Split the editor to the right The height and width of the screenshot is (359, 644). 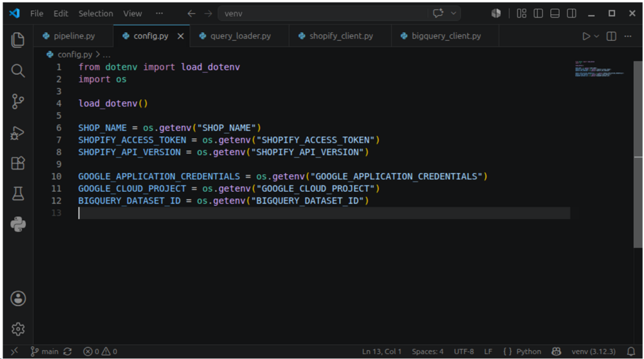coord(611,36)
